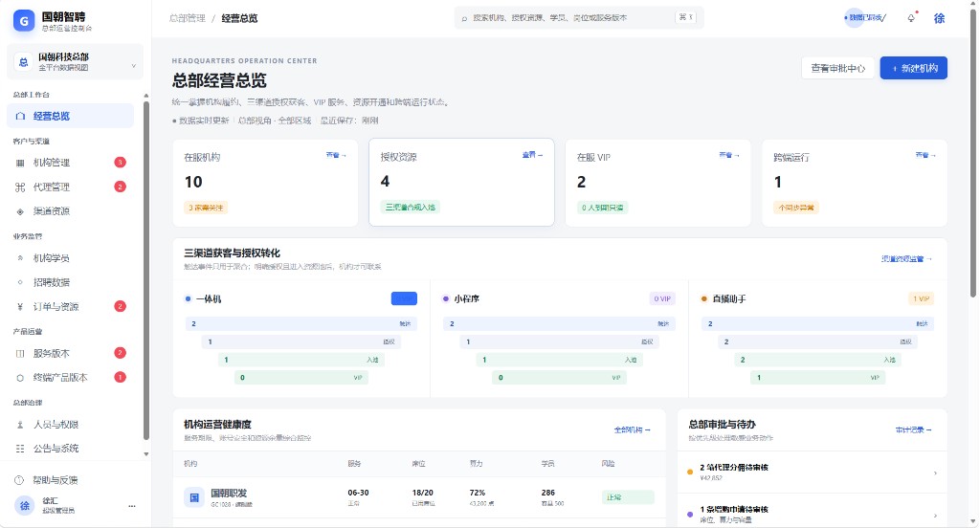
Task: Click the view link on 在服 VIP card
Action: [x=728, y=155]
